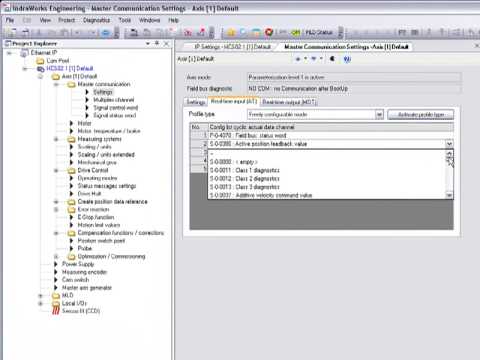Click the previous-axis up arrow icon

click(x=298, y=59)
